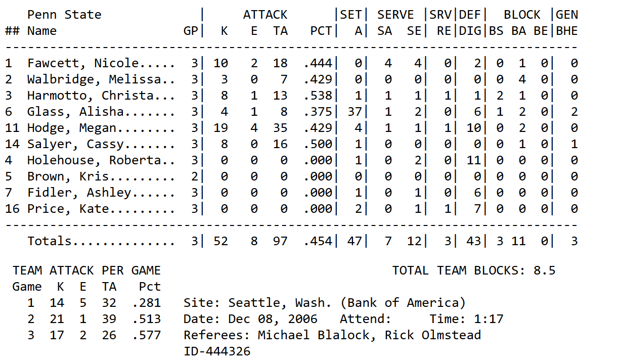Click the ID-444326 text
Screen dimensions: 617x364
(x=217, y=351)
